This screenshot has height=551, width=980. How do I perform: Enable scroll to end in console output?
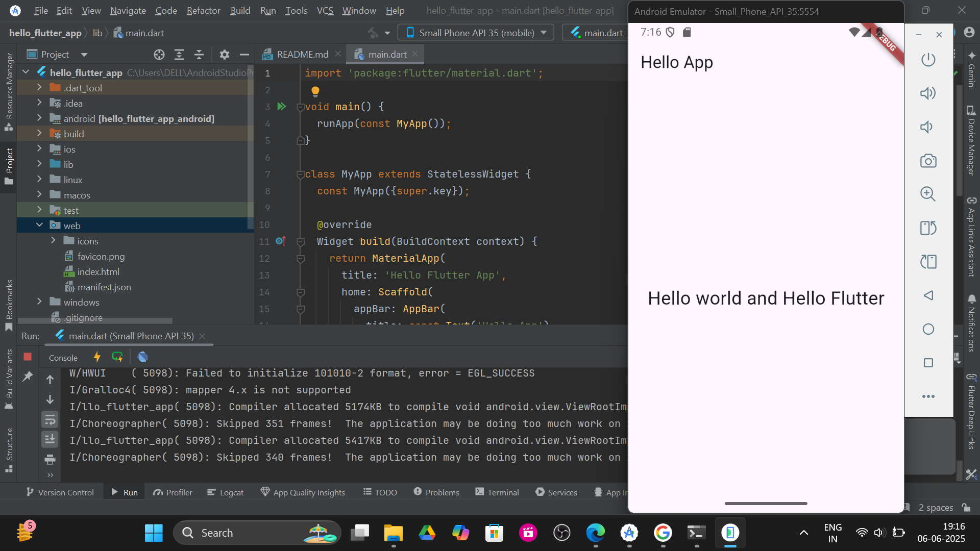pos(50,439)
